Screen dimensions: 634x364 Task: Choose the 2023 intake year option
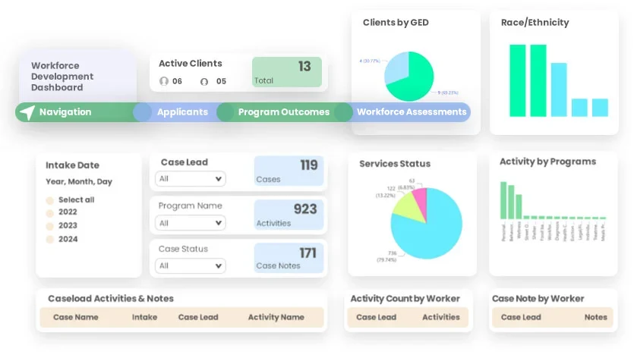tap(50, 226)
